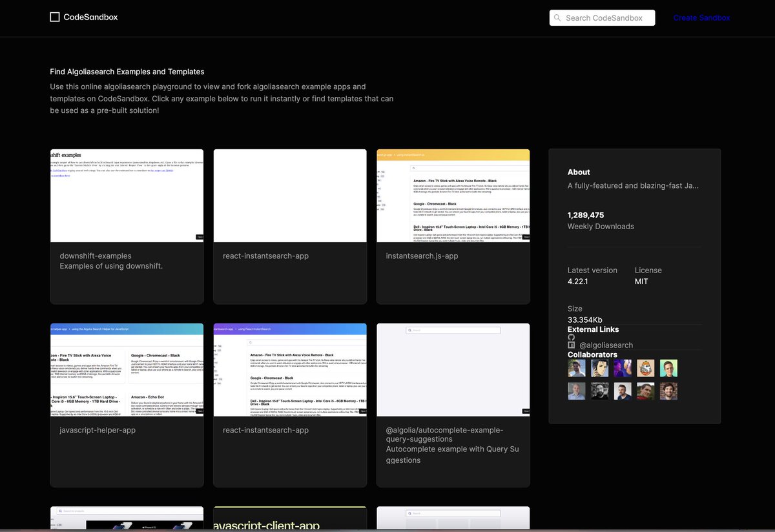Click the npm icon beside @algoliasearch

(571, 345)
